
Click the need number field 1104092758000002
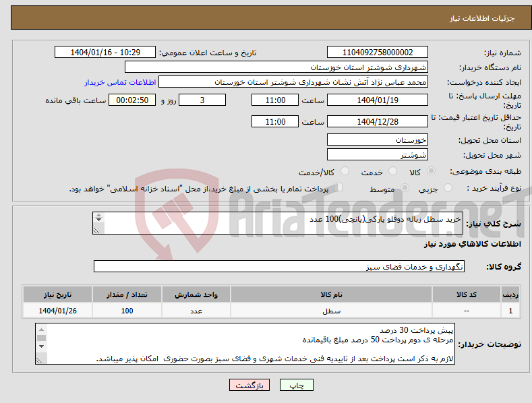click(x=378, y=53)
